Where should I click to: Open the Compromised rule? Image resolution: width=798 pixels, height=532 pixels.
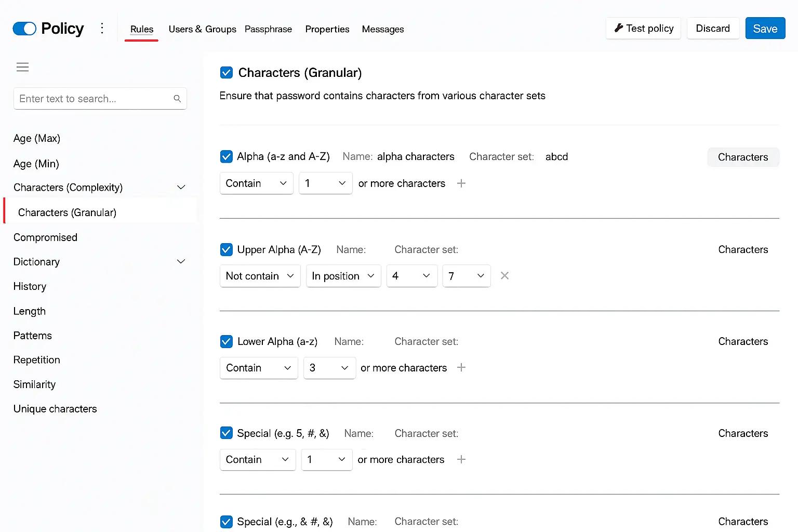pyautogui.click(x=45, y=237)
